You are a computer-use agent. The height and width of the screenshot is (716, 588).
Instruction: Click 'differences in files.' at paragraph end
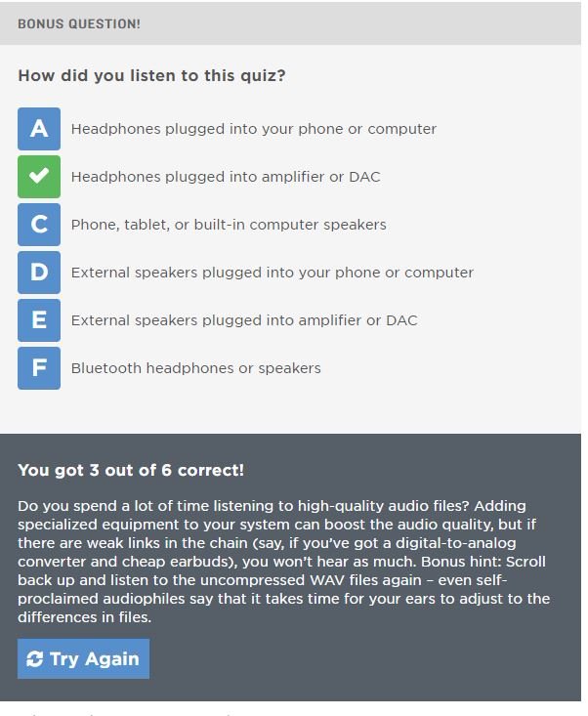click(84, 617)
